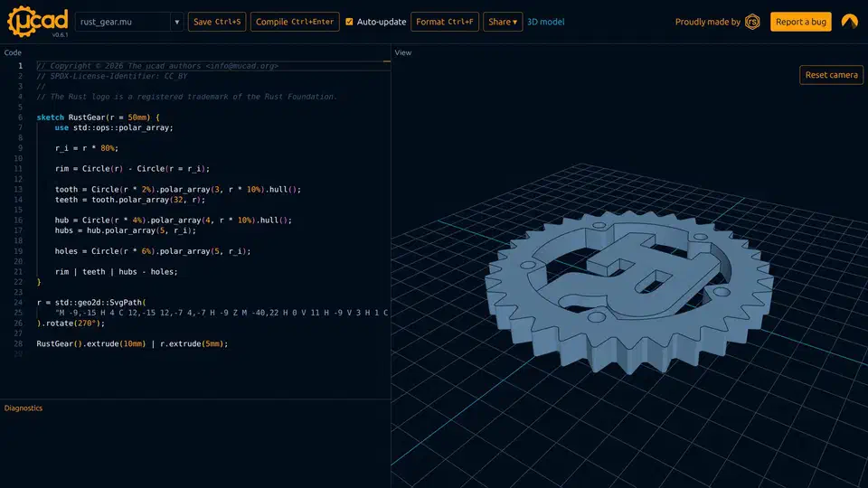Select the View panel label
868x488 pixels.
tap(403, 52)
